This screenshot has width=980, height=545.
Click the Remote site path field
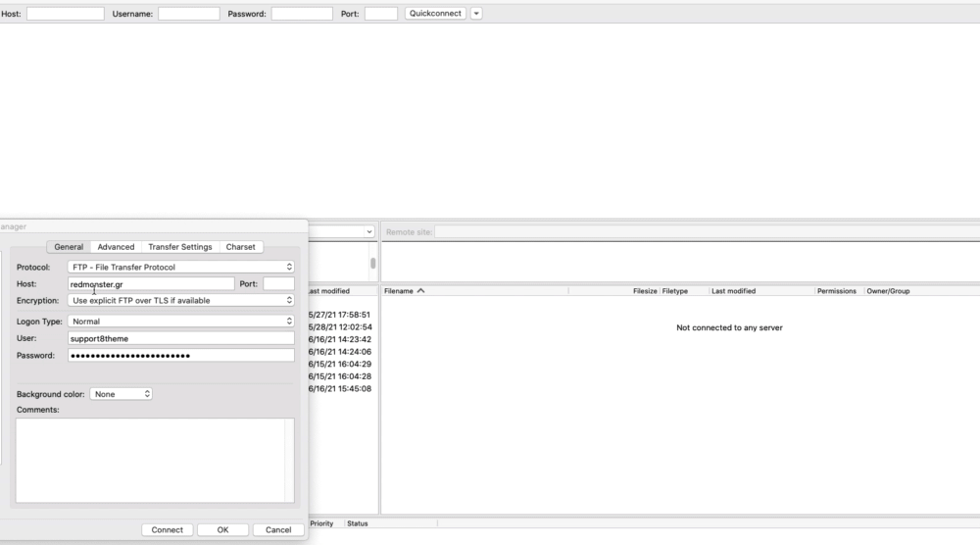pyautogui.click(x=707, y=232)
